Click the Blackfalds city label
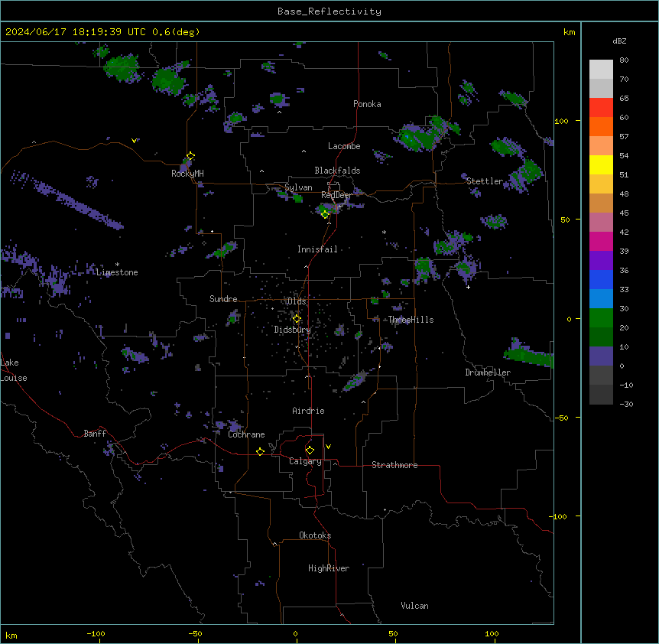The height and width of the screenshot is (644, 659). click(x=337, y=171)
